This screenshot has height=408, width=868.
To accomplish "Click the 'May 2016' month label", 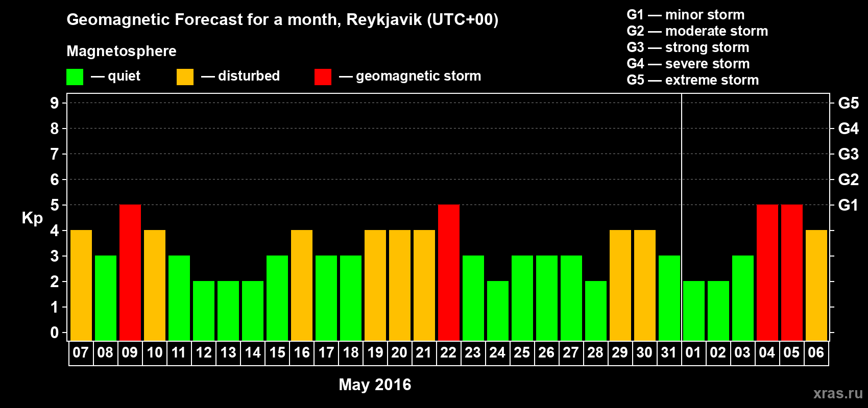I will pyautogui.click(x=375, y=385).
